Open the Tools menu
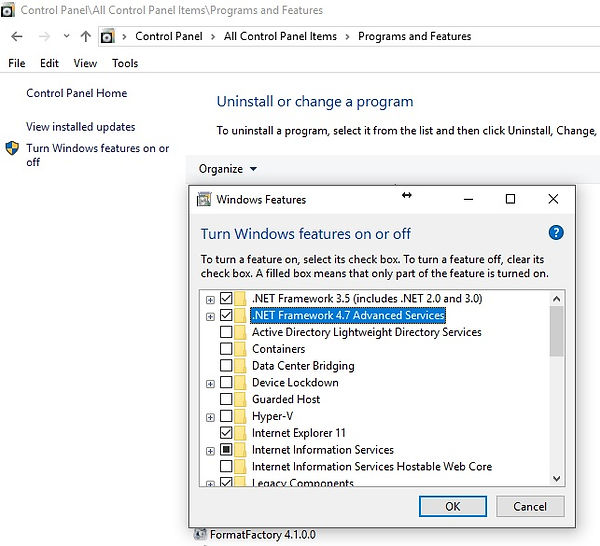Screen dimensions: 600x546 coord(125,63)
